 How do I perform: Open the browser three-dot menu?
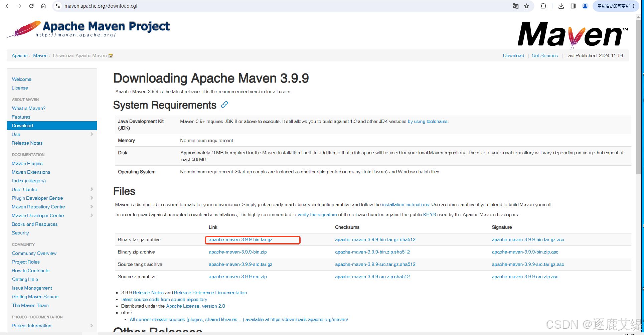click(x=634, y=6)
